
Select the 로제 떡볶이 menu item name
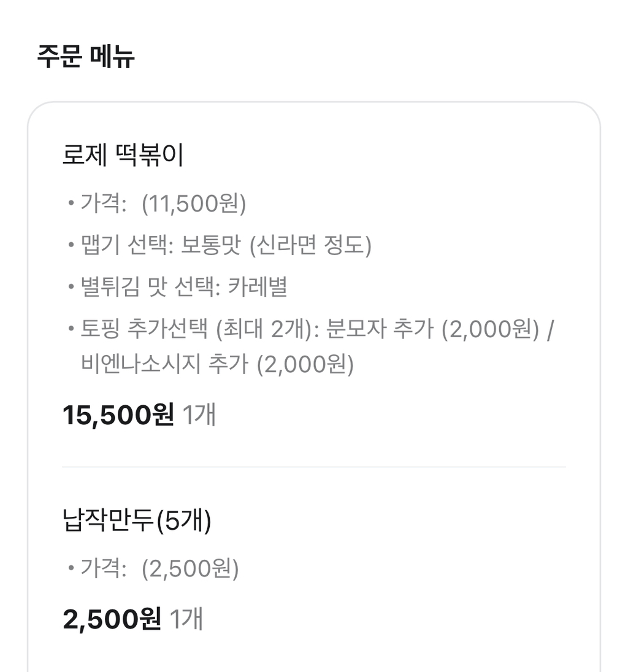tap(123, 155)
